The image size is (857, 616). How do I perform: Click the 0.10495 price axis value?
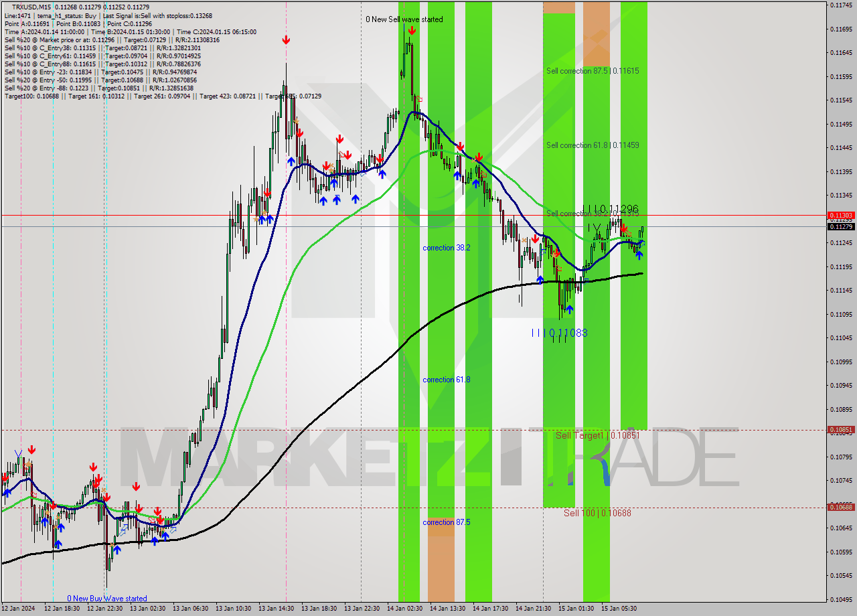[x=841, y=599]
